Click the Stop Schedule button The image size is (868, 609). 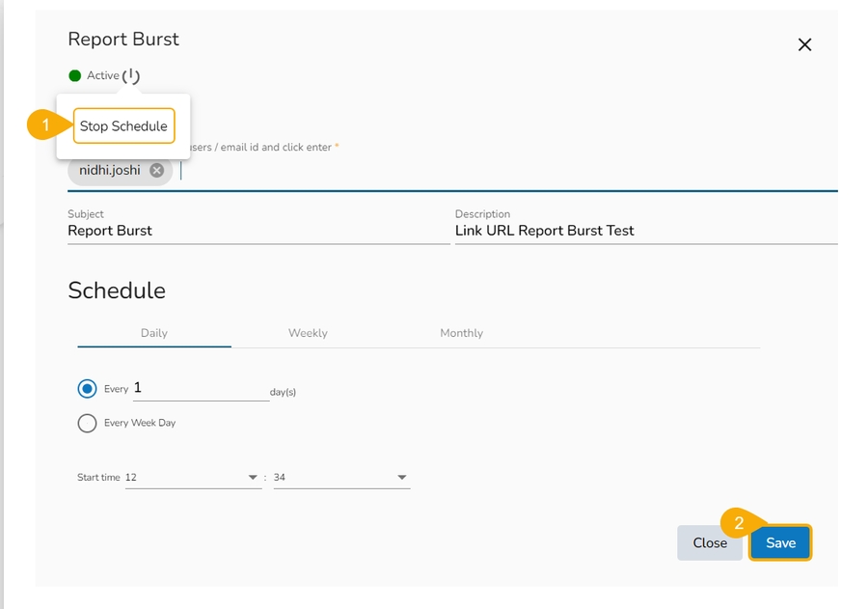click(x=123, y=126)
